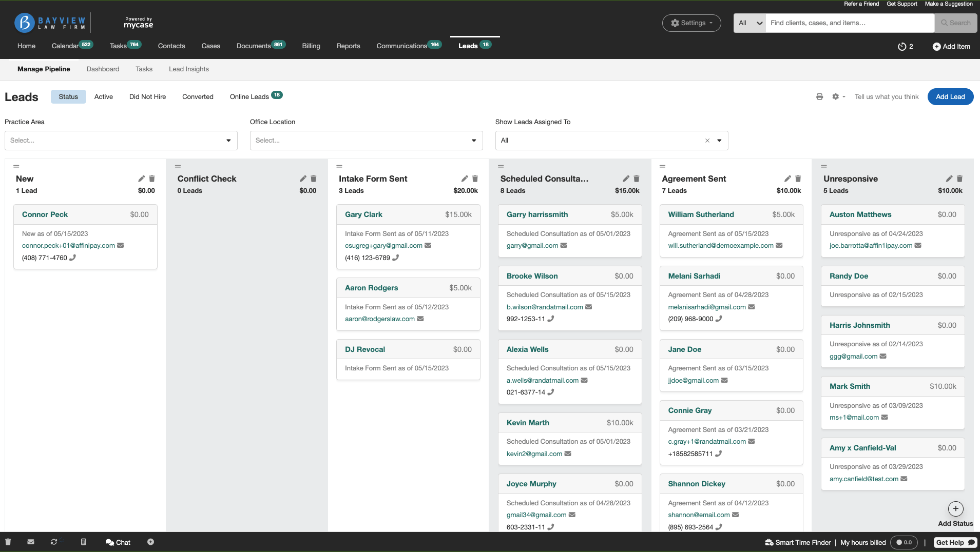The width and height of the screenshot is (980, 552).
Task: Click the Refer a Friend link
Action: click(x=861, y=4)
